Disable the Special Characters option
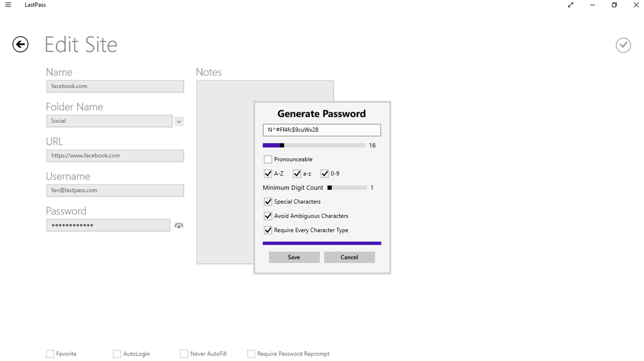Image resolution: width=644 pixels, height=361 pixels. [x=268, y=202]
